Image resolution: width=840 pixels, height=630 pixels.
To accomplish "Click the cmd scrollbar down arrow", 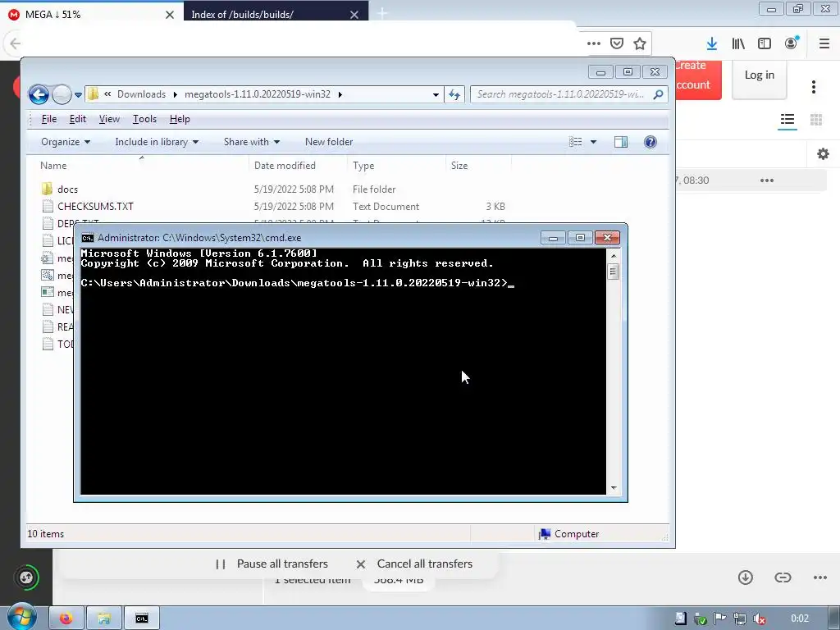I will (614, 488).
